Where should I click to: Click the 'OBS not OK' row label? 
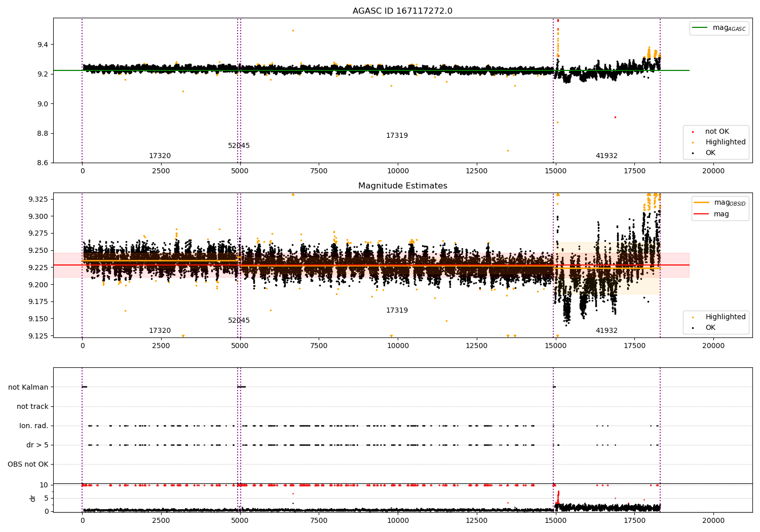pyautogui.click(x=28, y=465)
